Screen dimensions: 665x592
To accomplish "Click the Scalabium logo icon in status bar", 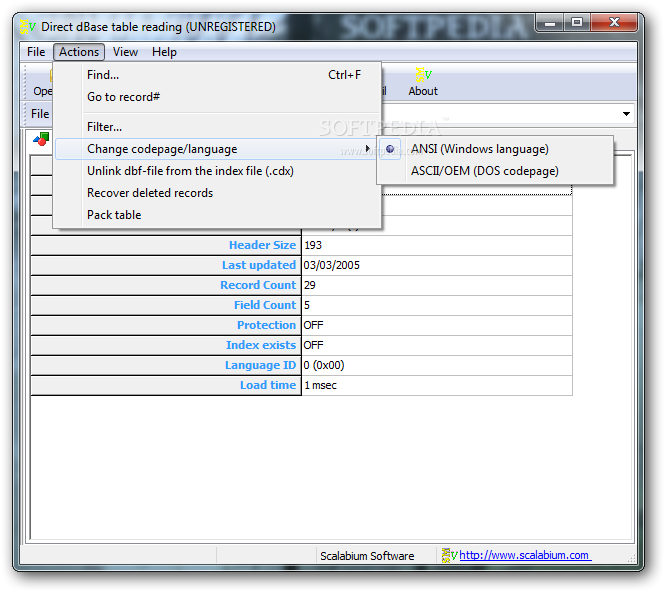I will click(449, 555).
